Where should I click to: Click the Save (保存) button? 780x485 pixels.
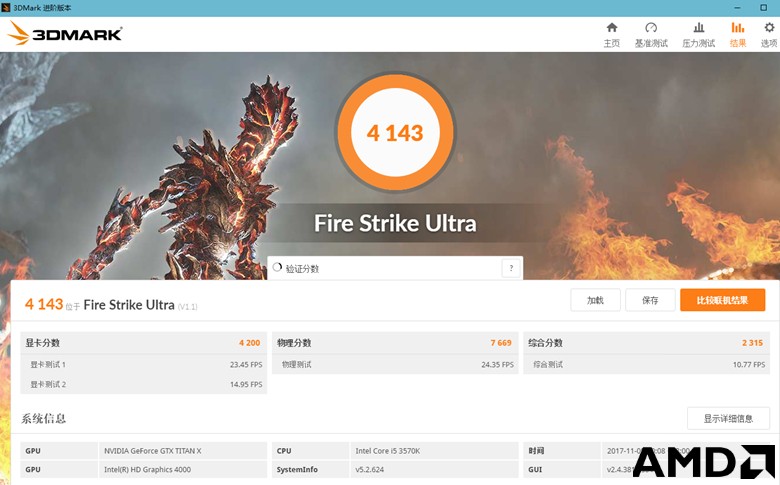[x=650, y=300]
